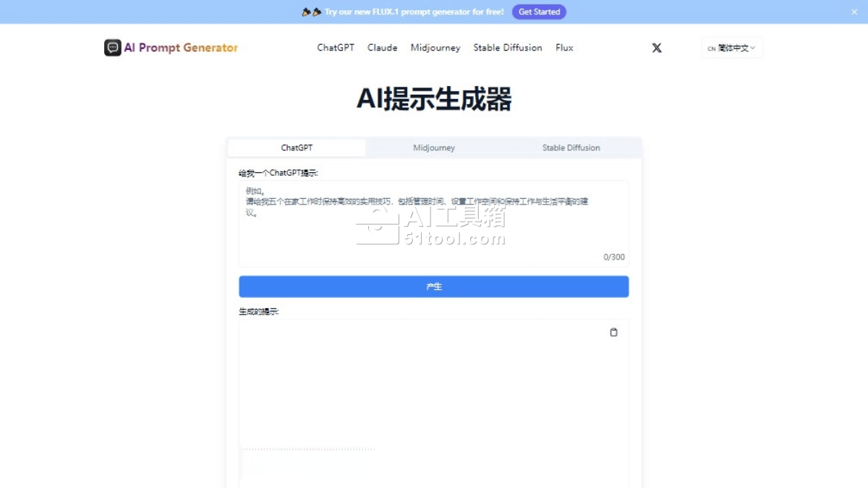Click the AI Prompt Generator logo icon
This screenshot has width=868, height=488.
(x=112, y=48)
